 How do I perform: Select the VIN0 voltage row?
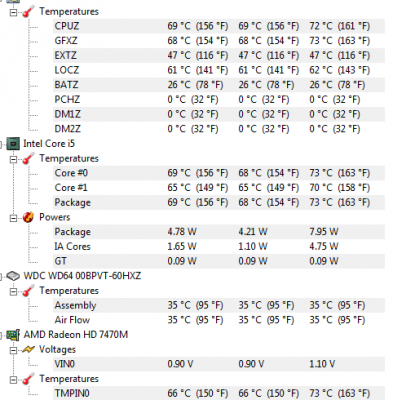coord(219,364)
